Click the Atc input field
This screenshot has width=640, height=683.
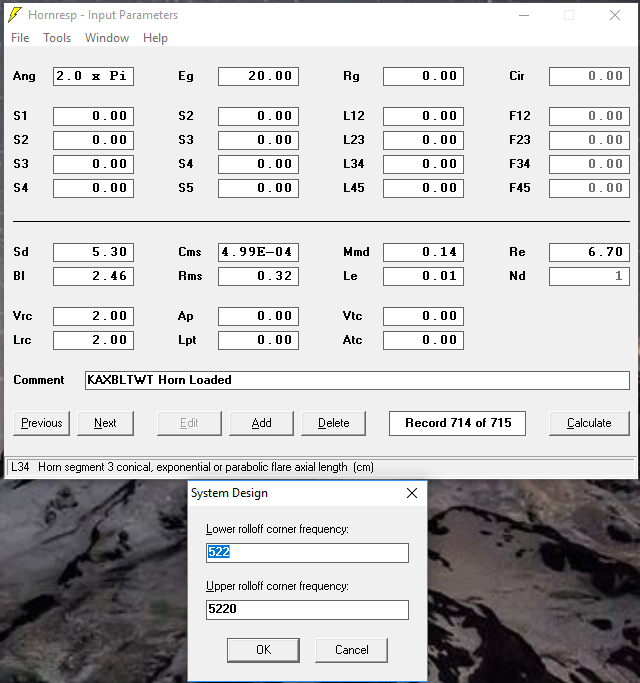coord(423,340)
